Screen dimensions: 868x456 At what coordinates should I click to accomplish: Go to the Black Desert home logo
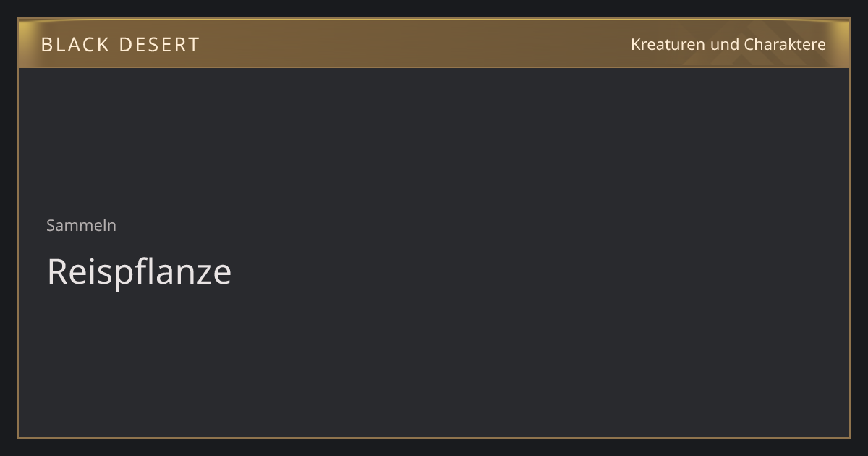120,45
